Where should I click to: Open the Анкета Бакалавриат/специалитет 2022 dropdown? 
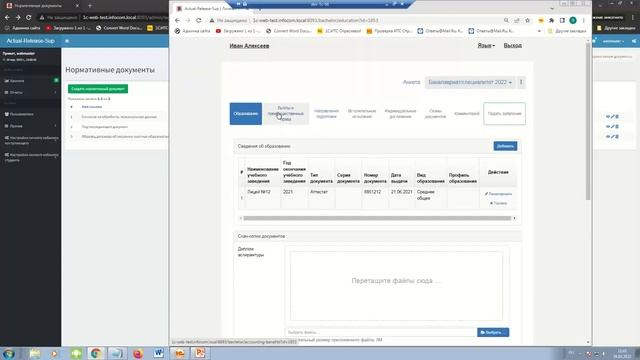pyautogui.click(x=469, y=82)
